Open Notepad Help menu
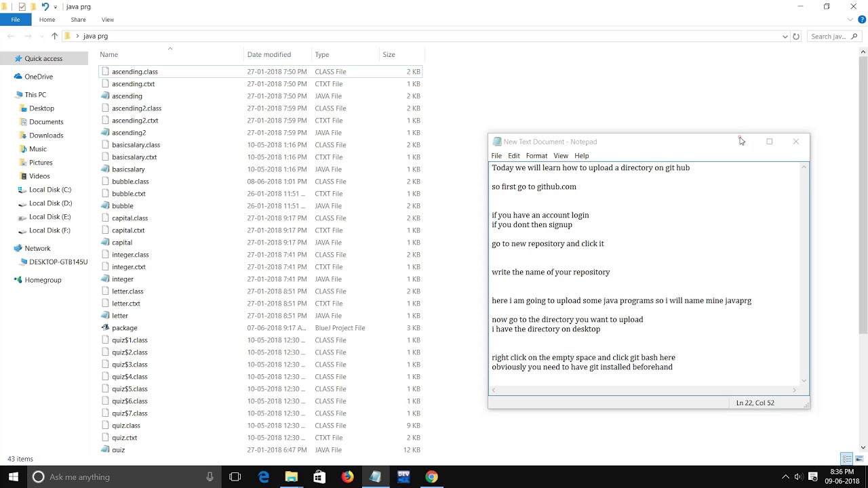 click(x=582, y=156)
